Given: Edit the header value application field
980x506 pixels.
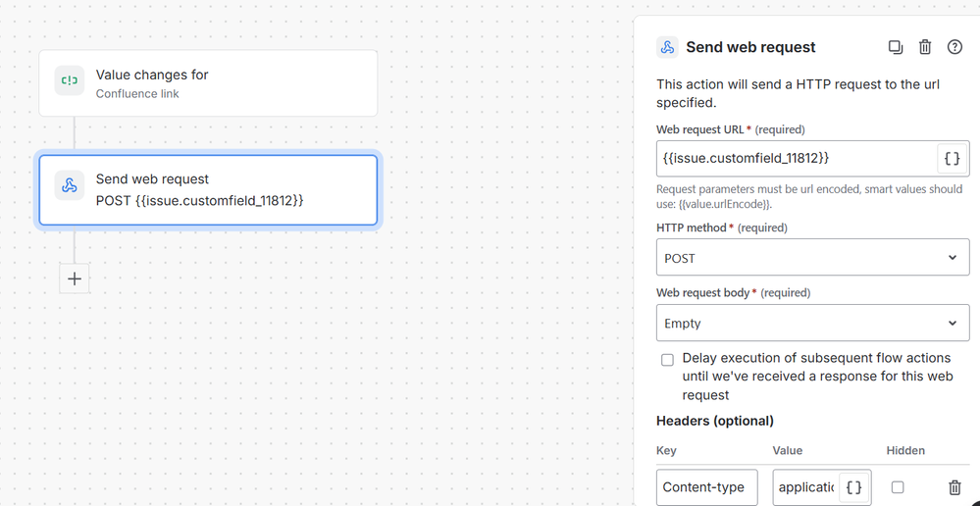Looking at the screenshot, I should pos(806,487).
